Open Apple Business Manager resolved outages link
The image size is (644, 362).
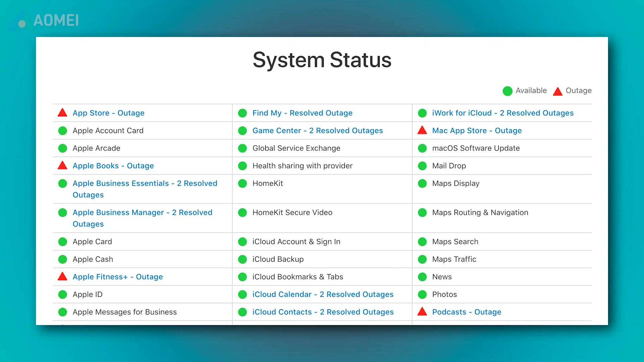(x=143, y=218)
